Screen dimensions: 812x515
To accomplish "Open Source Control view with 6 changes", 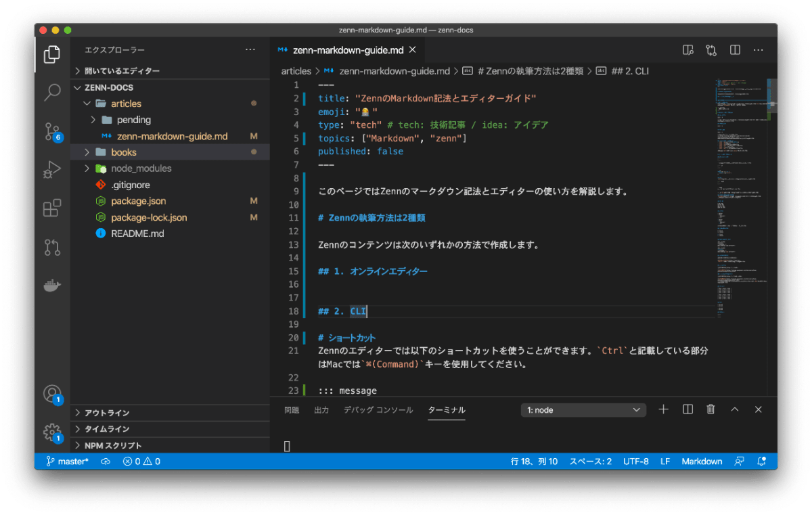I will pyautogui.click(x=52, y=131).
